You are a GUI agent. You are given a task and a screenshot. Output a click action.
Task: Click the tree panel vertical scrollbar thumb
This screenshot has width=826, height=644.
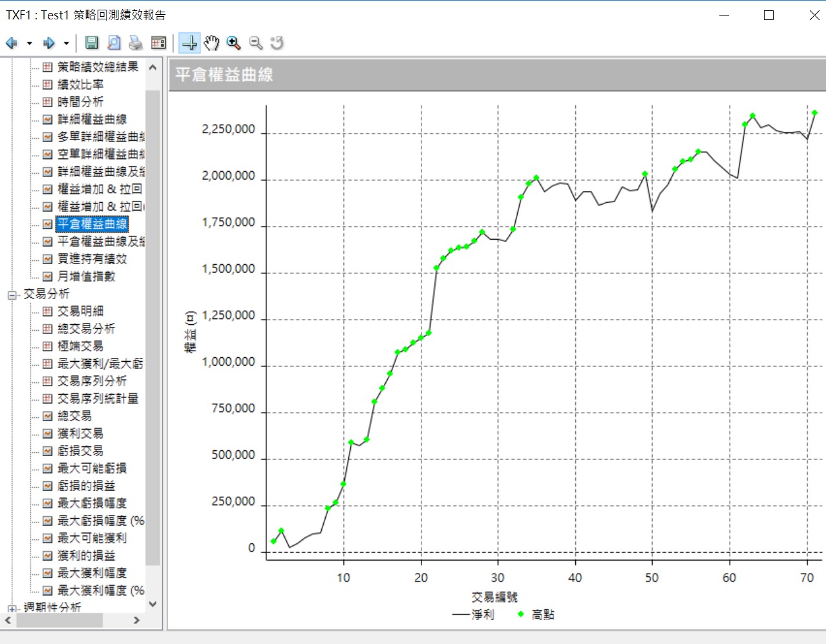pyautogui.click(x=153, y=327)
